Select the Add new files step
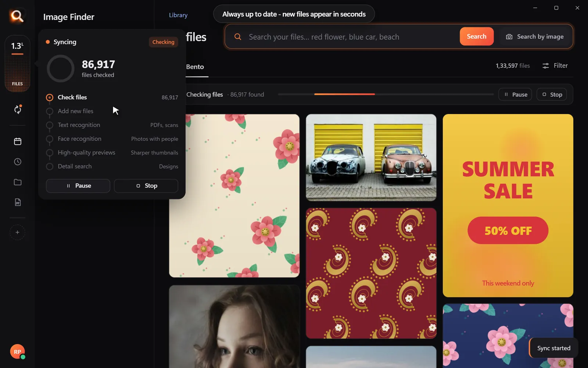588x368 pixels. [112, 111]
